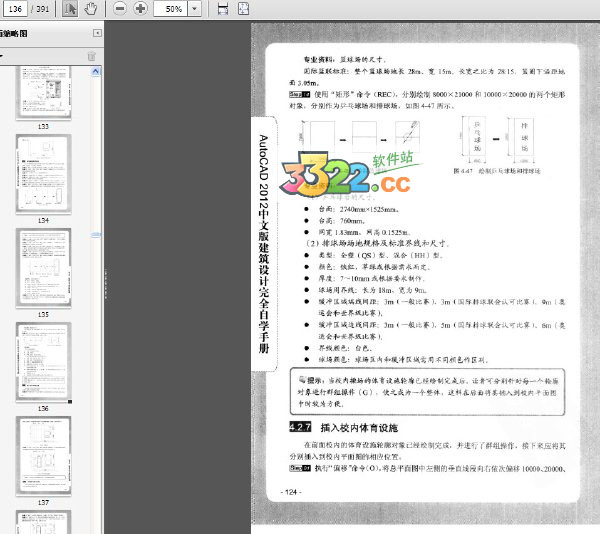Click the fit full page icon
The width and height of the screenshot is (600, 534).
click(x=243, y=8)
